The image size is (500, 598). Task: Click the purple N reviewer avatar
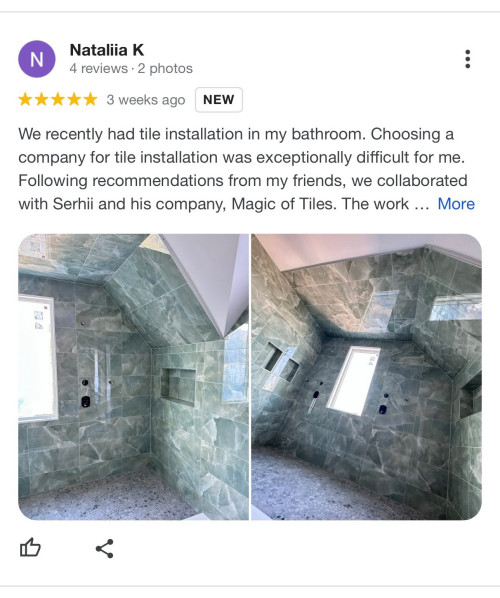[37, 59]
